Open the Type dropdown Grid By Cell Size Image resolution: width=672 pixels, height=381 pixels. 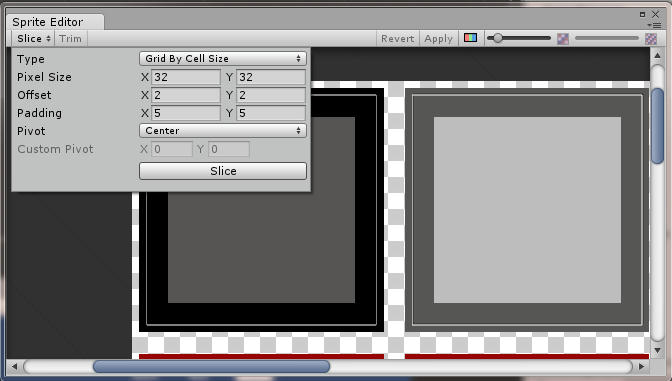(223, 59)
